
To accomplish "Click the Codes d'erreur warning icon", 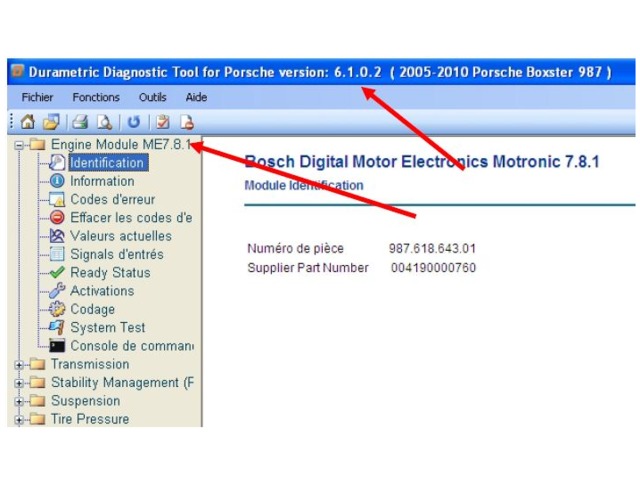I will click(x=57, y=199).
